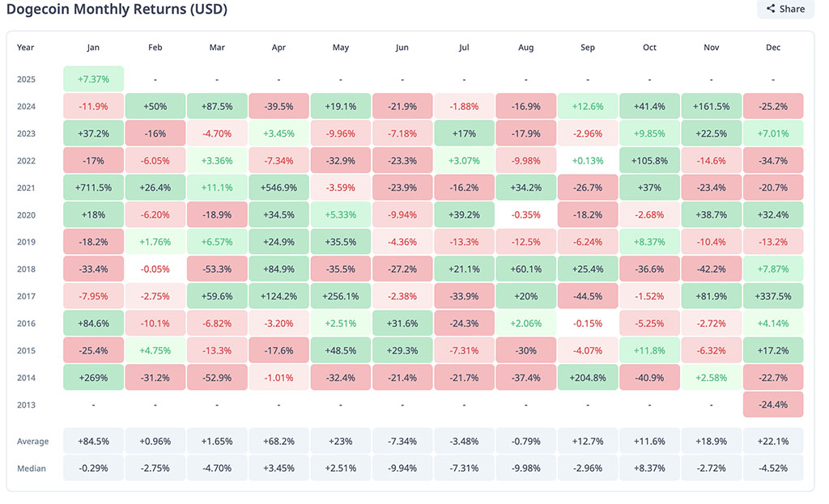Select the Year column header
Screen dimensions: 829x504
tap(27, 48)
